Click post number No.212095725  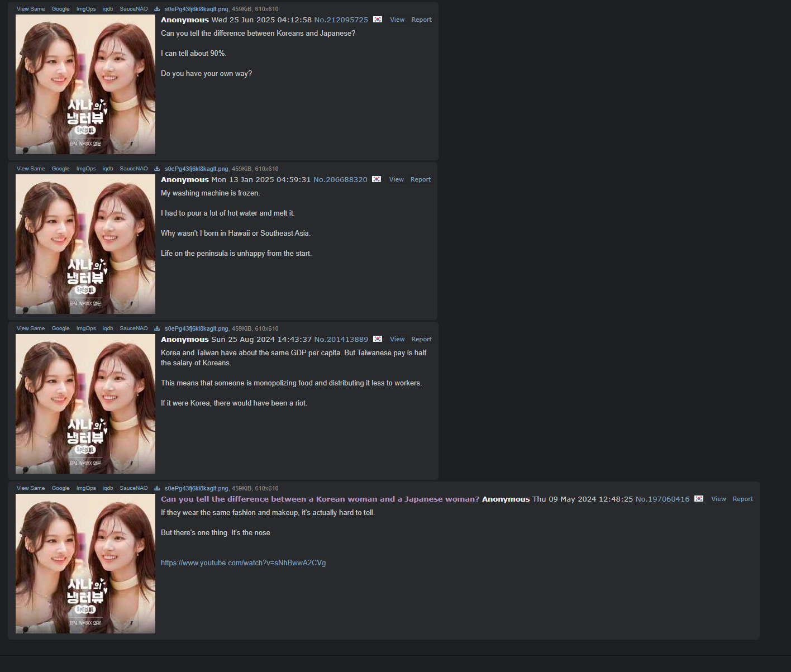click(341, 20)
